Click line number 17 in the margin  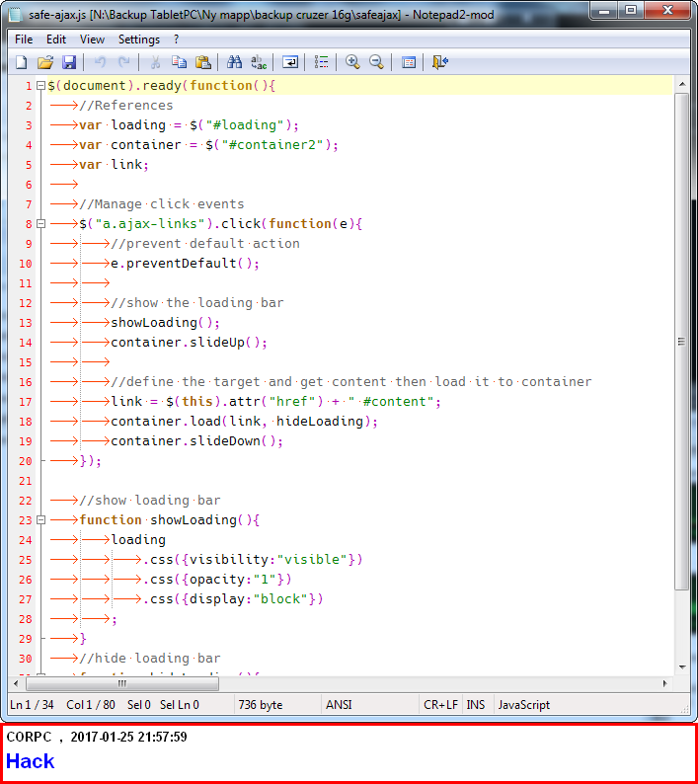coord(26,402)
